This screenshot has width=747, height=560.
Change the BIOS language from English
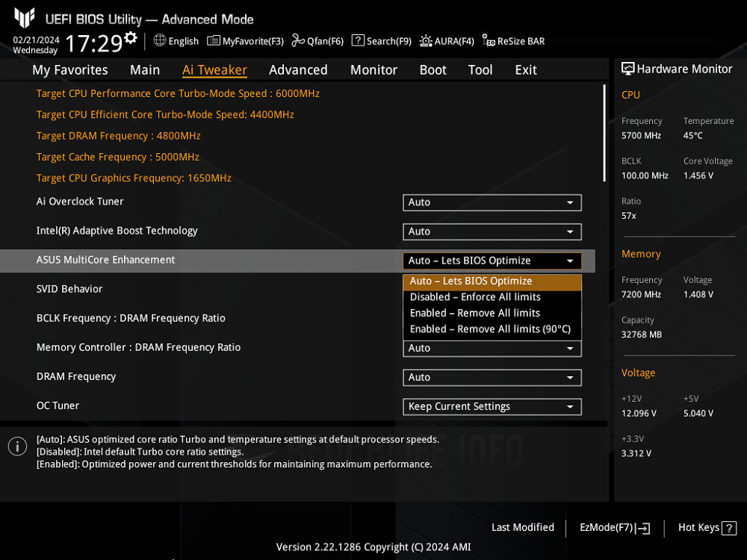point(176,41)
